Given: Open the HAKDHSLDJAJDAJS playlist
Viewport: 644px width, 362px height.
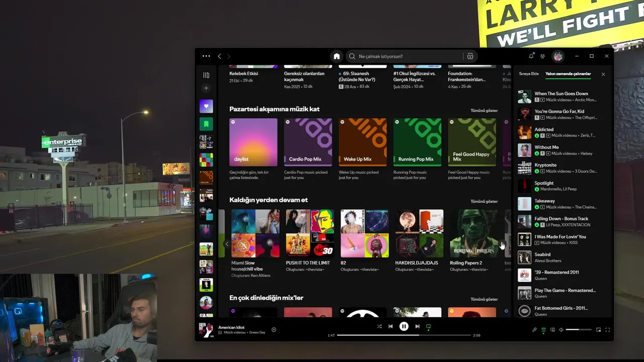Looking at the screenshot, I should pyautogui.click(x=419, y=241).
